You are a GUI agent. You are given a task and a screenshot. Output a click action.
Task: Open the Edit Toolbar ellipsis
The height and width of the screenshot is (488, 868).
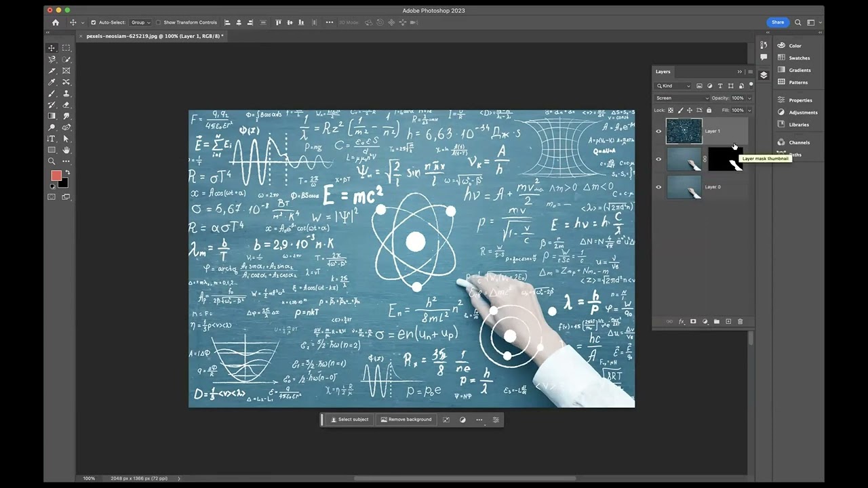coord(66,161)
